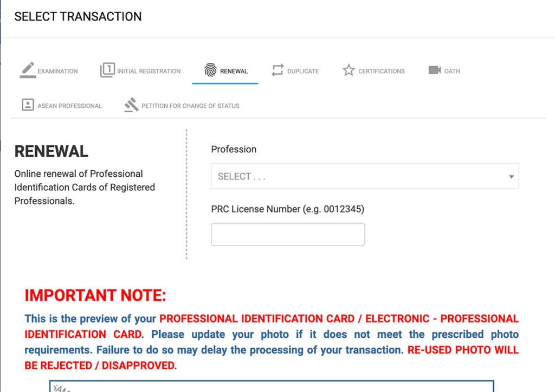Image resolution: width=555 pixels, height=392 pixels.
Task: Open the CERTIFICATIONS tab label
Action: point(382,71)
